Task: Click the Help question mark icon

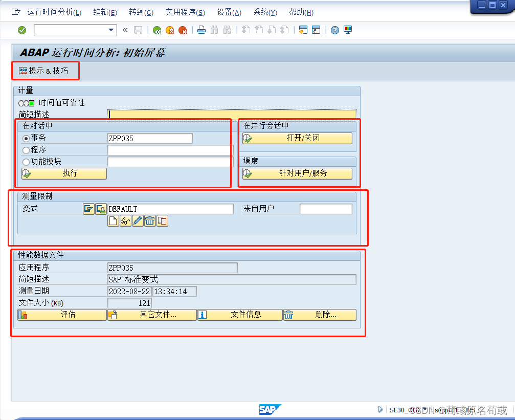Action: (334, 30)
